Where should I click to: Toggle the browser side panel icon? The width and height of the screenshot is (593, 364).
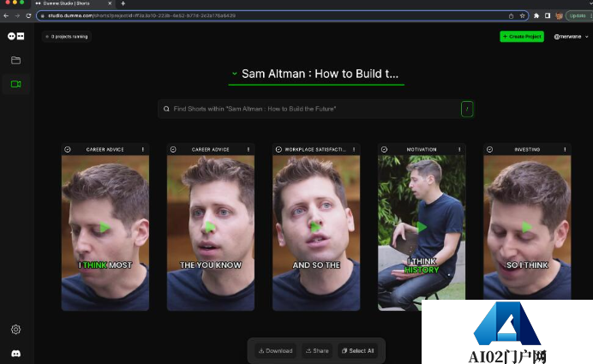tap(548, 16)
